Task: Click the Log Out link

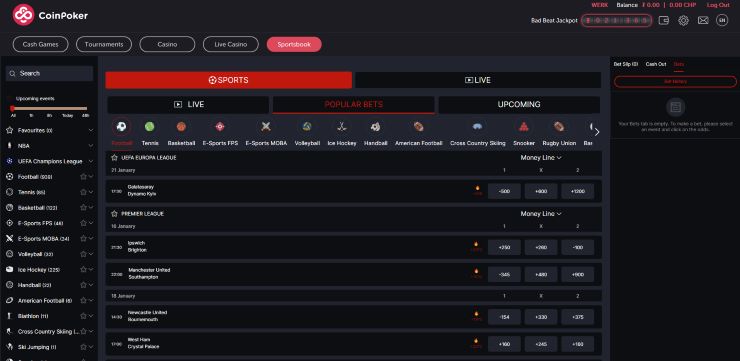Action: pyautogui.click(x=718, y=5)
